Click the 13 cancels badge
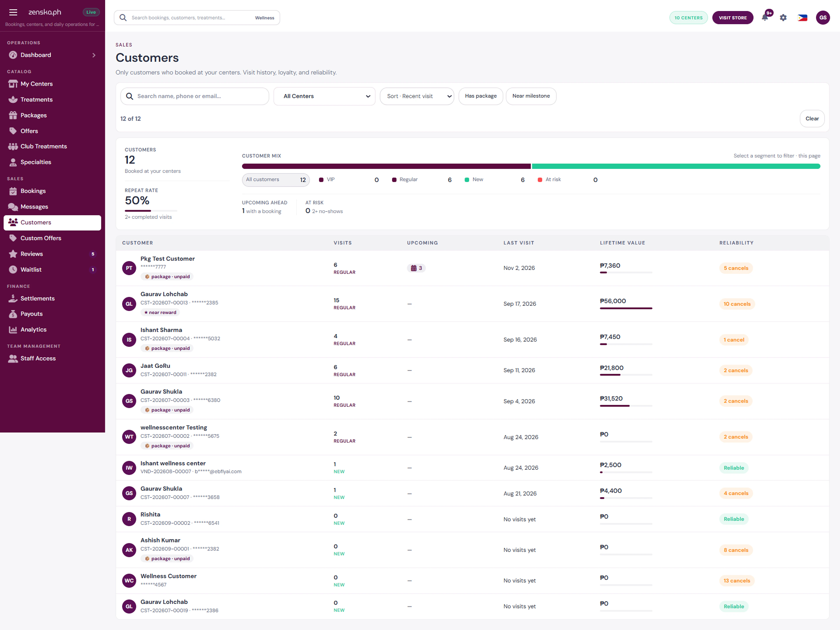 [x=736, y=581]
